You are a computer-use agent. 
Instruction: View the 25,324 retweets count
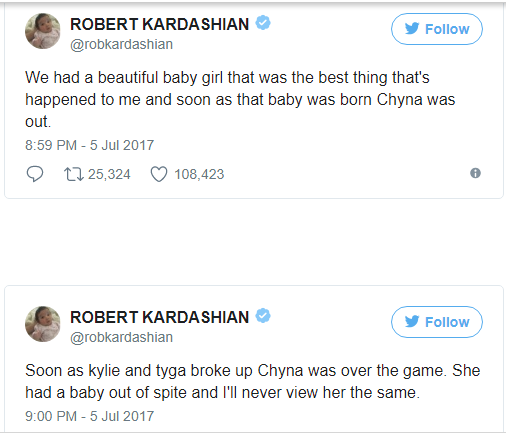coord(109,174)
